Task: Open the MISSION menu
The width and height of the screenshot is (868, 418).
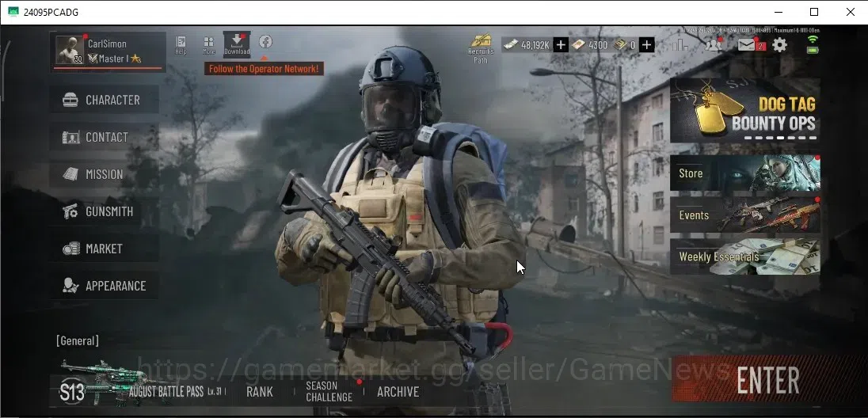Action: (x=104, y=174)
